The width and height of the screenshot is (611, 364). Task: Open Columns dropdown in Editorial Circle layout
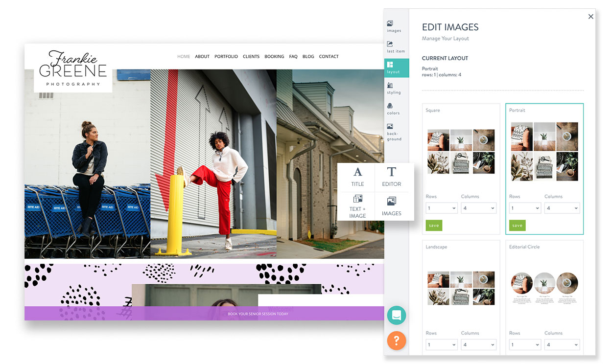(x=562, y=344)
